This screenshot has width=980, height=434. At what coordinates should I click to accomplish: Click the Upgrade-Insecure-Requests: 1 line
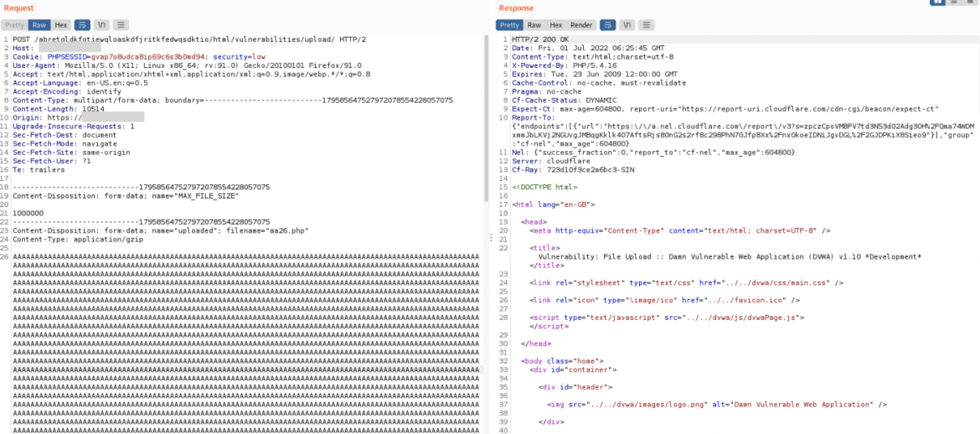(x=73, y=127)
